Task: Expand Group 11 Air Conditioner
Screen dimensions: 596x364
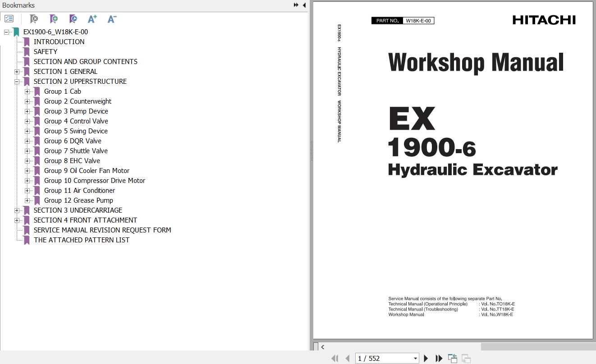Action: pos(27,191)
